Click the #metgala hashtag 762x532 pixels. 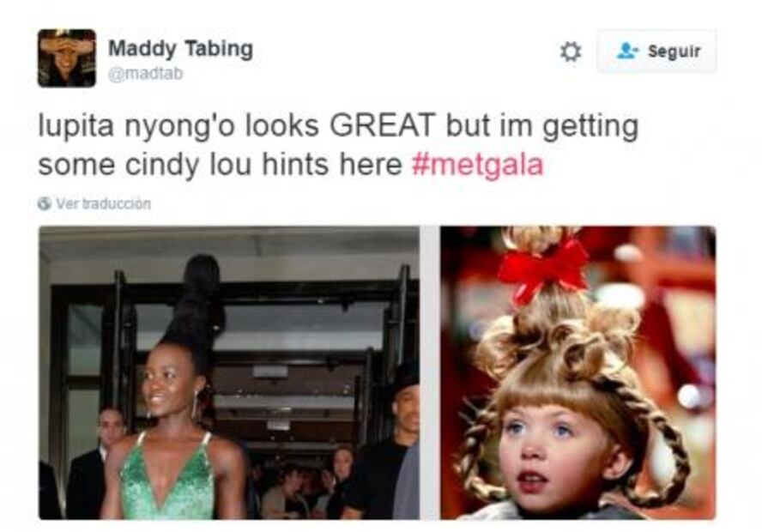click(x=477, y=164)
